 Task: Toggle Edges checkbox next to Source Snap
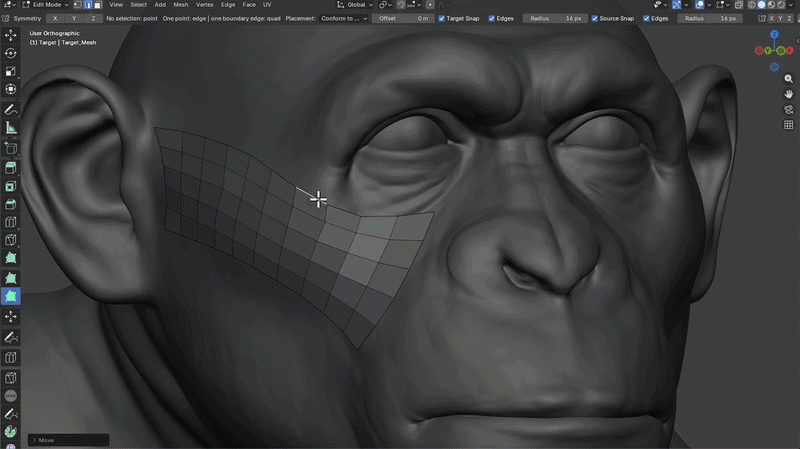tap(646, 18)
